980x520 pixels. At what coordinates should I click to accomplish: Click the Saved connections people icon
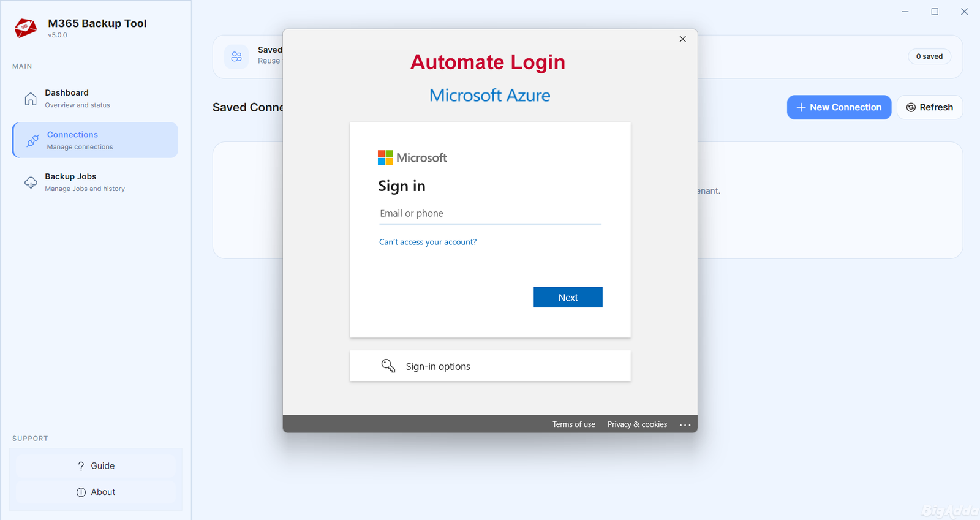coord(236,56)
